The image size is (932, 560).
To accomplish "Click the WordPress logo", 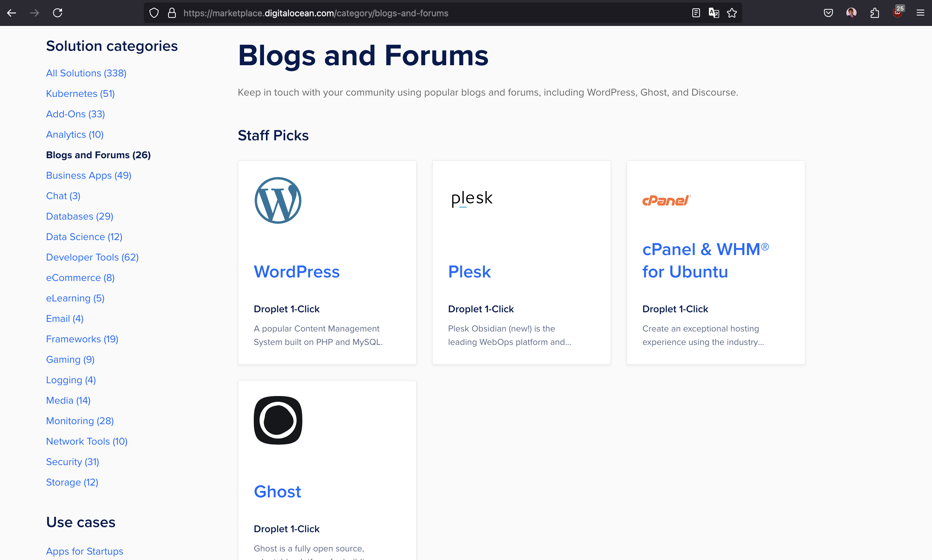I will point(277,200).
